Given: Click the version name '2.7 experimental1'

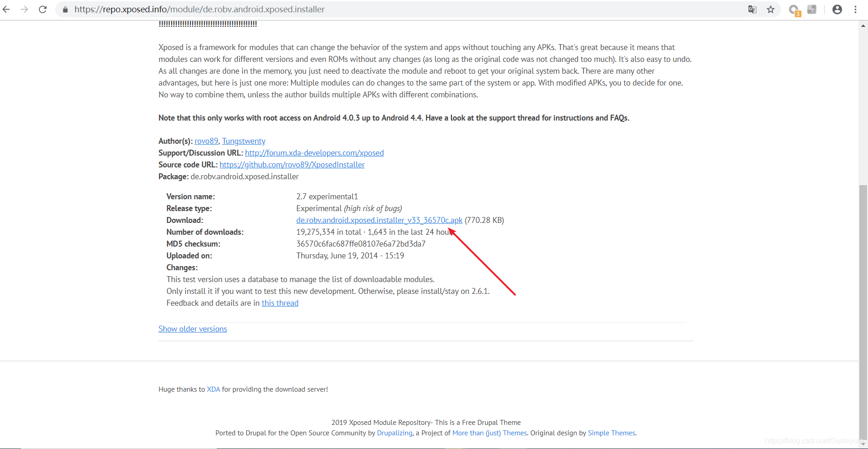Looking at the screenshot, I should point(327,197).
